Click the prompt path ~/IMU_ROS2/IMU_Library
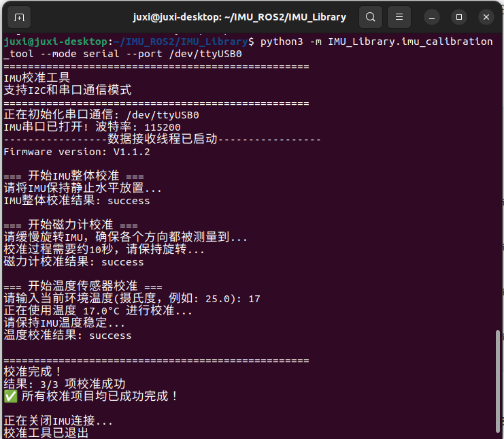504x439 pixels. click(x=180, y=42)
